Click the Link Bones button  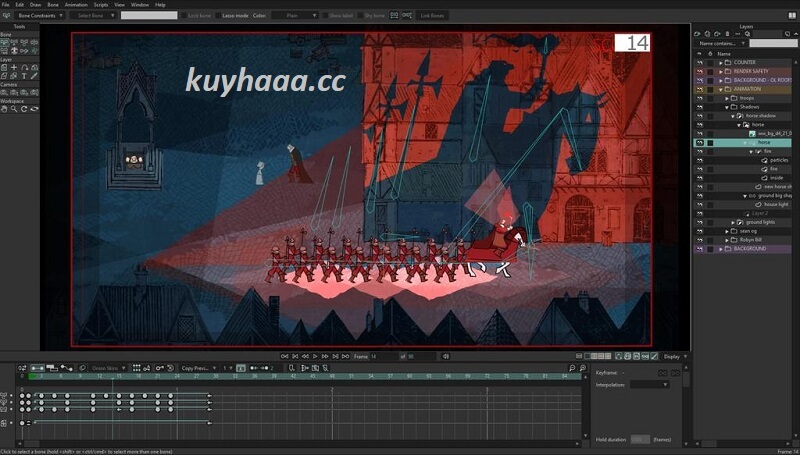click(x=432, y=16)
